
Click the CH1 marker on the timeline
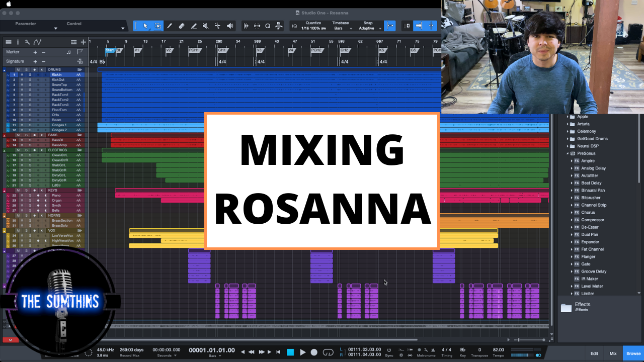coord(222,50)
